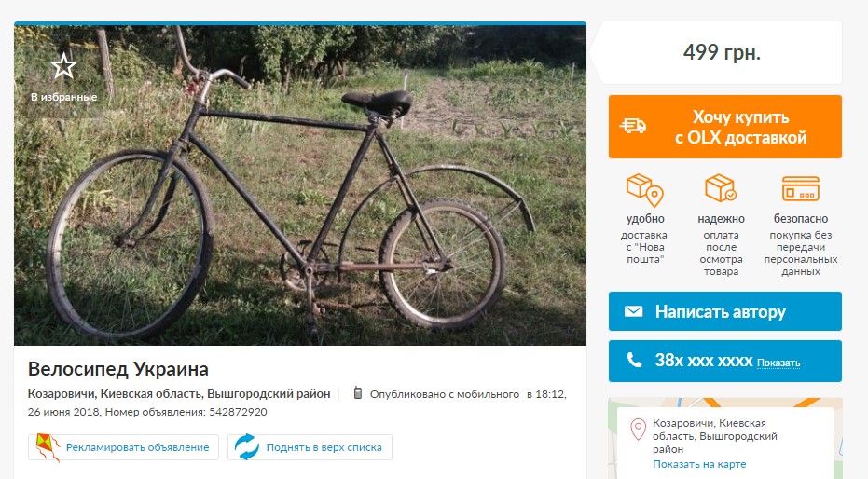Click the kite advertise icon

pos(48,447)
